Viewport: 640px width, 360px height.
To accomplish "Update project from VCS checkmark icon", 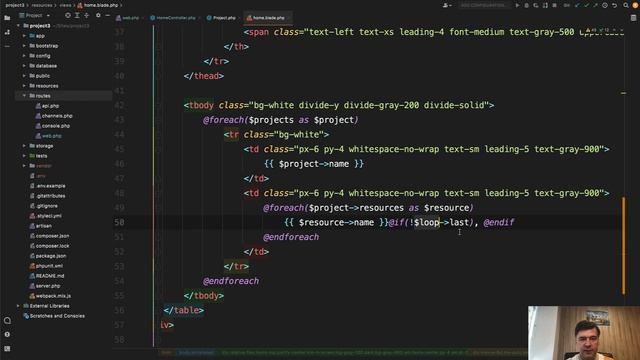I will click(577, 5).
